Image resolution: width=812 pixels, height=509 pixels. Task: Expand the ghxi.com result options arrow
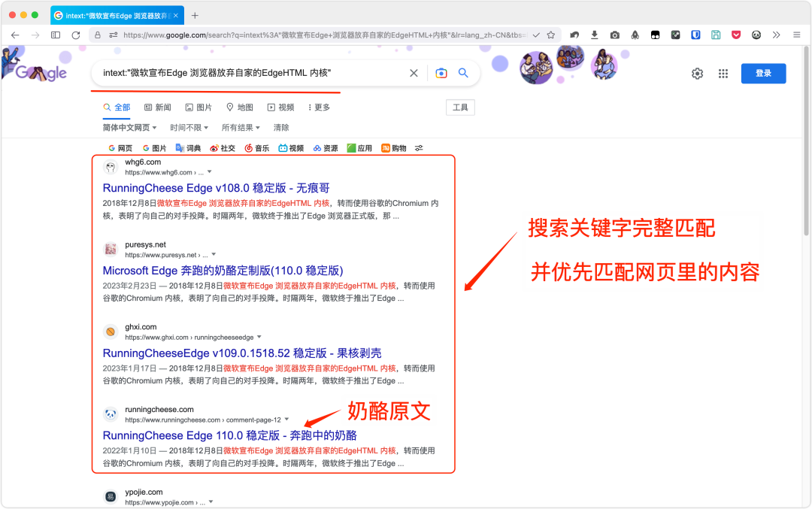point(259,337)
